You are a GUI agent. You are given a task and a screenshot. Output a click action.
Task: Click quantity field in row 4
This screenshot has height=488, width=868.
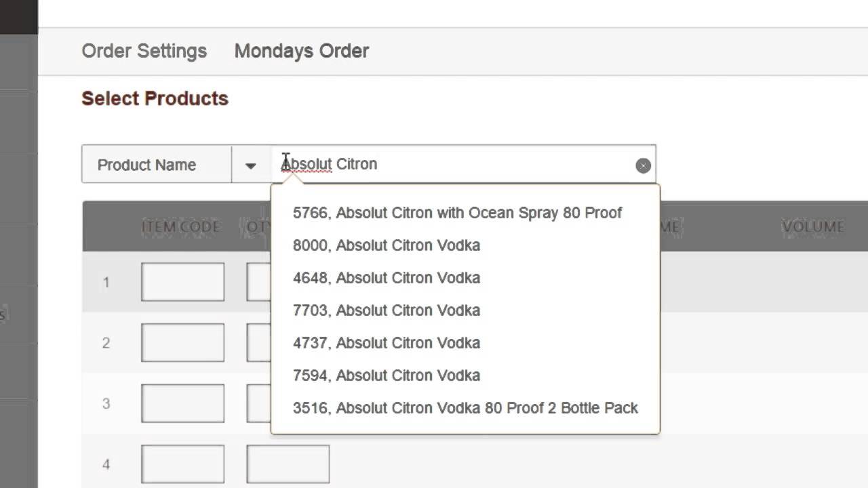pos(288,464)
